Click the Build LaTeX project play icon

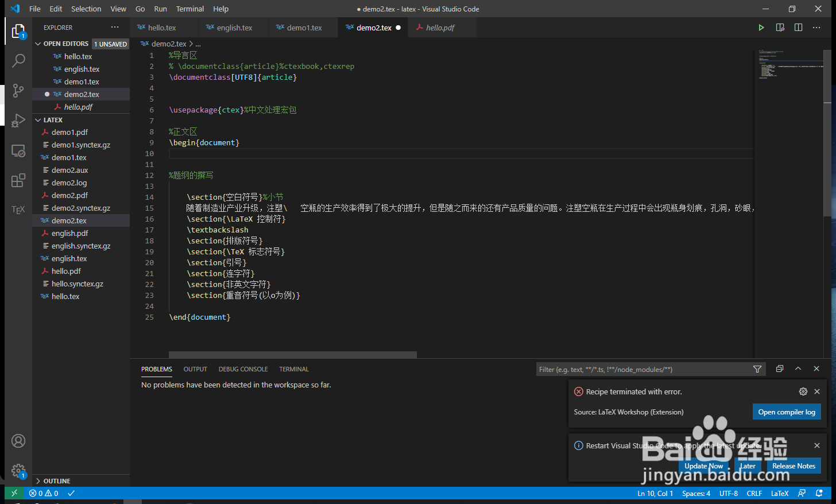point(761,28)
